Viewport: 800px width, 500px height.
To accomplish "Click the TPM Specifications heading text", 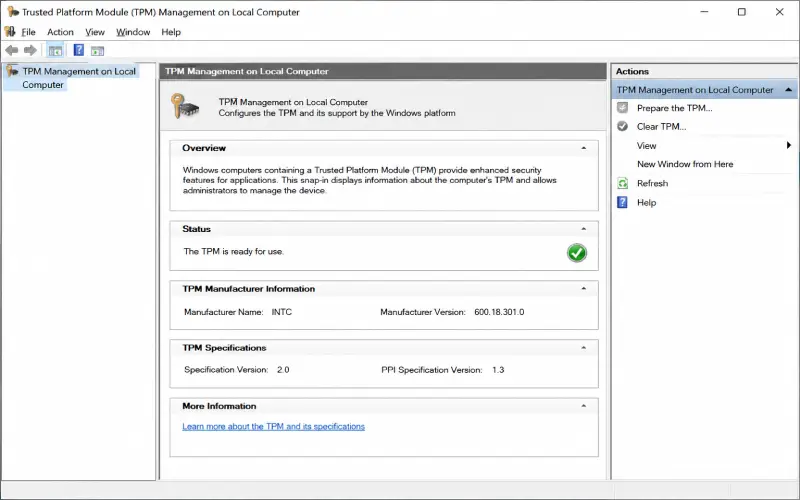I will pos(224,347).
